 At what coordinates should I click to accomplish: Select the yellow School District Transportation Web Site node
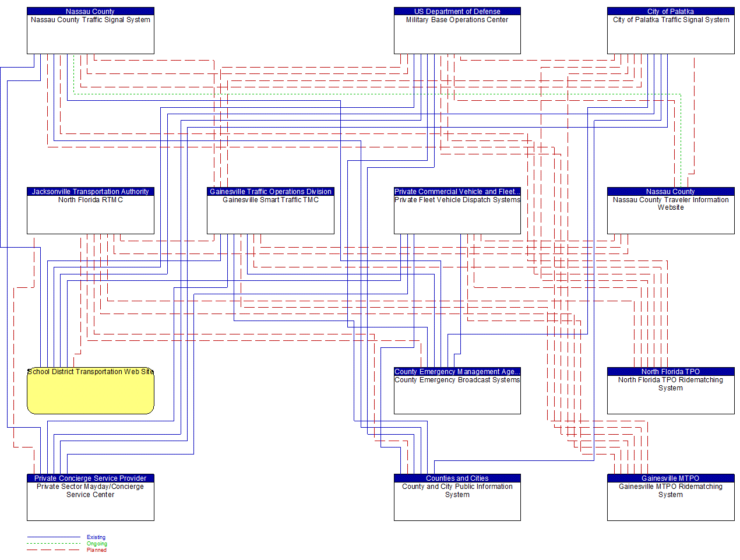(90, 391)
